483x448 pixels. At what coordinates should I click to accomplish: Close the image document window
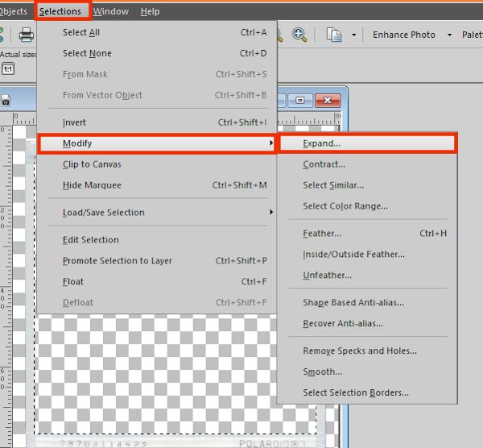[328, 101]
